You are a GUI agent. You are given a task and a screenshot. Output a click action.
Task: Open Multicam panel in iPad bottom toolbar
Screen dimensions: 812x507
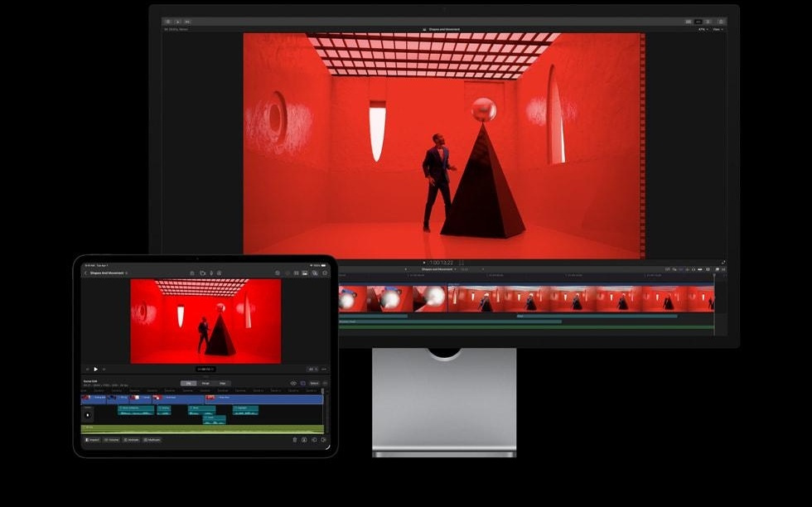(x=152, y=440)
